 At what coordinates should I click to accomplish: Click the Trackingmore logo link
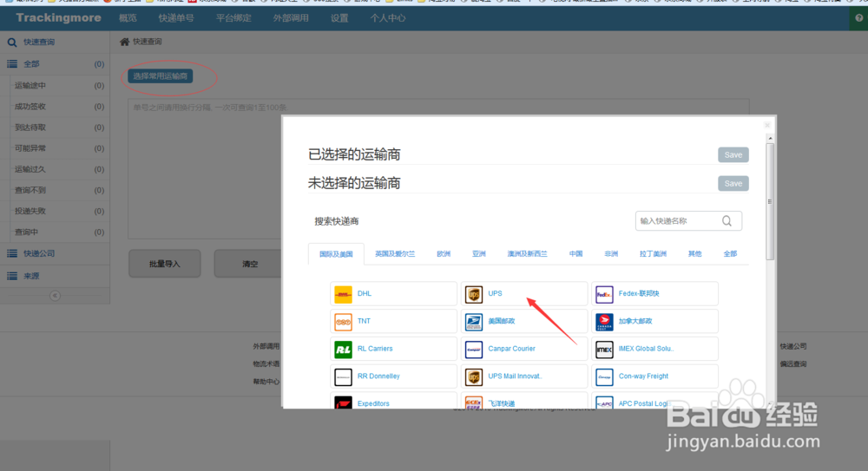coord(59,17)
